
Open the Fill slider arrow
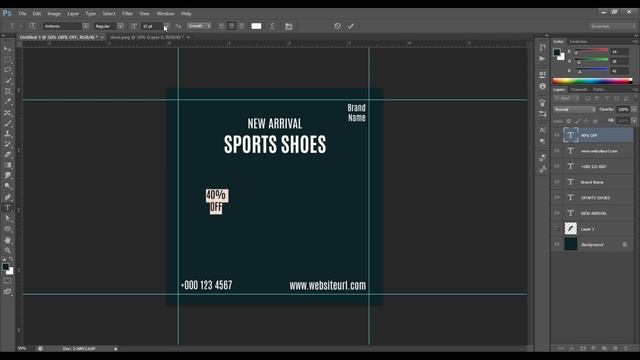coord(633,120)
